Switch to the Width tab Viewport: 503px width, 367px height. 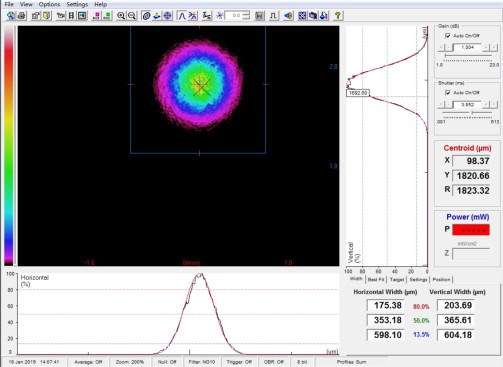pyautogui.click(x=356, y=279)
